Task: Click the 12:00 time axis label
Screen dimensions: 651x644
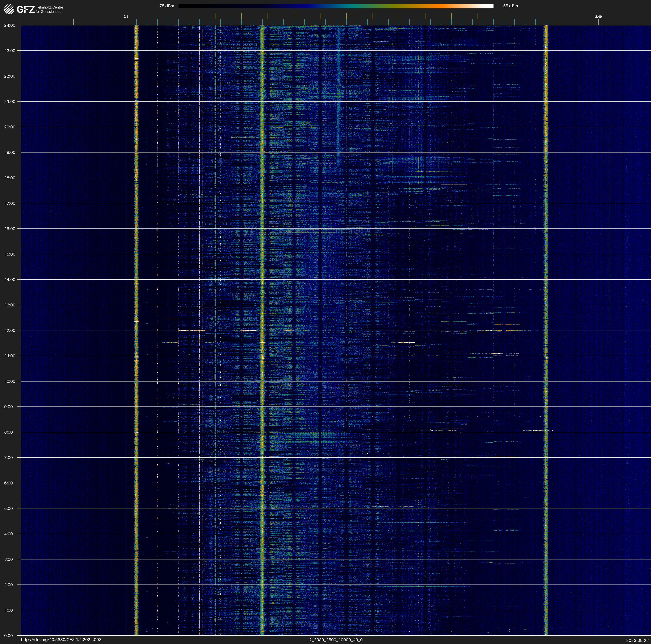Action: (x=10, y=330)
